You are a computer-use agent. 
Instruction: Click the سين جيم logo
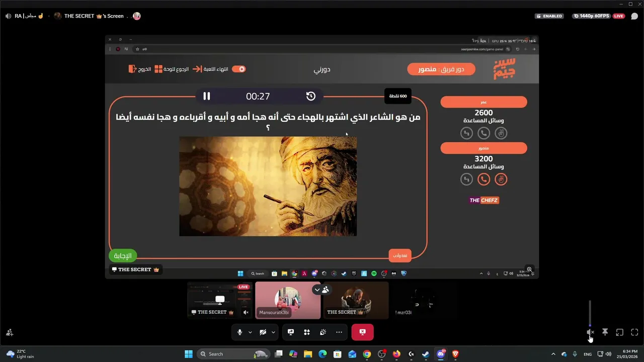505,69
